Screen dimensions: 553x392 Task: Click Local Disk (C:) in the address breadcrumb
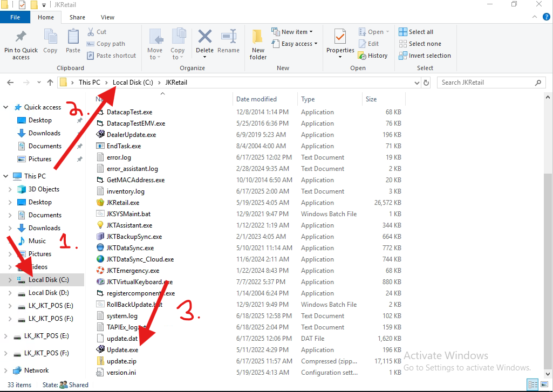[x=133, y=82]
